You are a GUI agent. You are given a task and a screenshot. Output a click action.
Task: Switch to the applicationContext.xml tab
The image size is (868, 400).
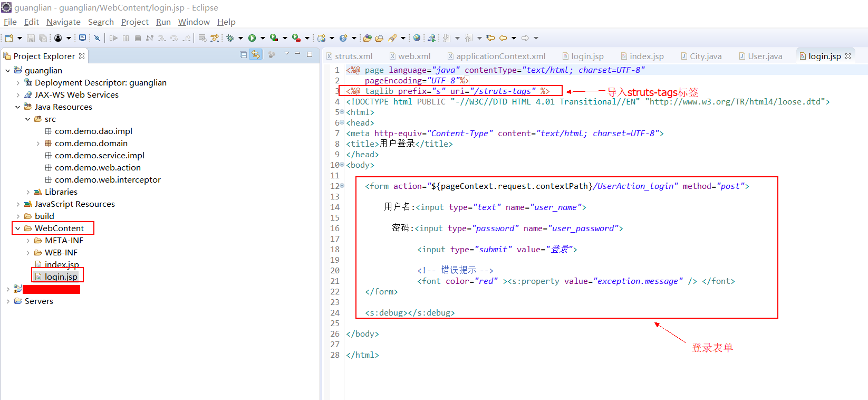(x=497, y=56)
